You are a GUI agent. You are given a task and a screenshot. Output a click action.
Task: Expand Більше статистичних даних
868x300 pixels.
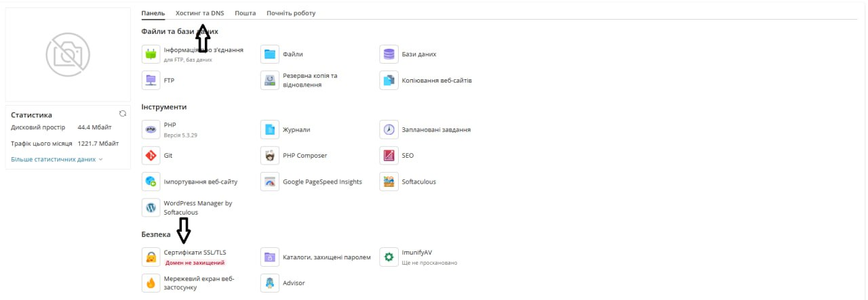point(57,160)
